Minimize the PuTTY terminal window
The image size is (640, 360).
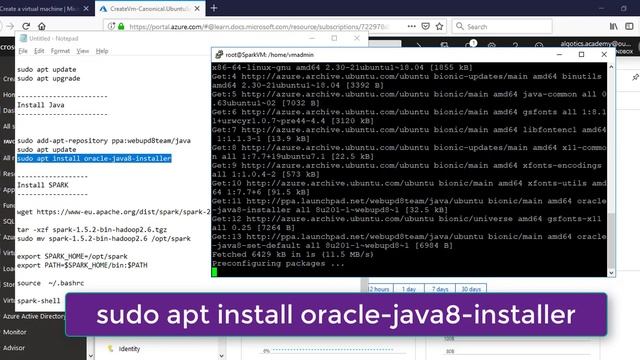click(560, 54)
